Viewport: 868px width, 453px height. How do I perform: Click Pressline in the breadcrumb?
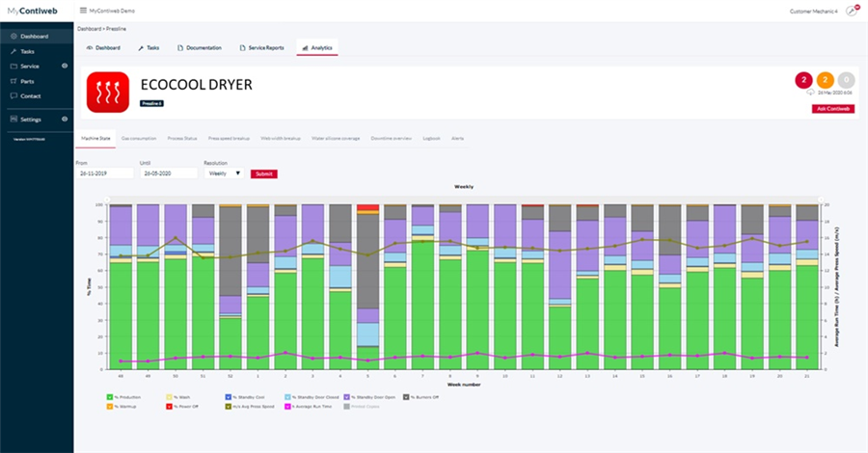pyautogui.click(x=117, y=29)
